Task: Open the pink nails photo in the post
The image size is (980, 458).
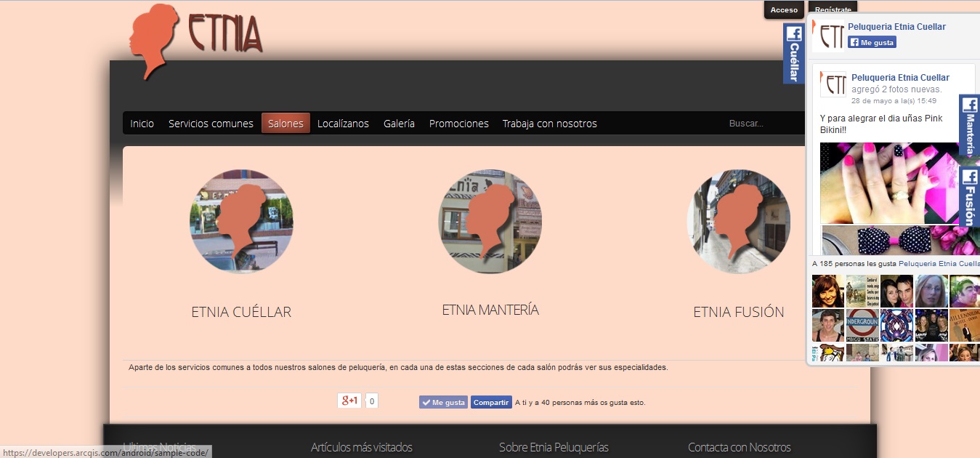Action: [x=890, y=182]
